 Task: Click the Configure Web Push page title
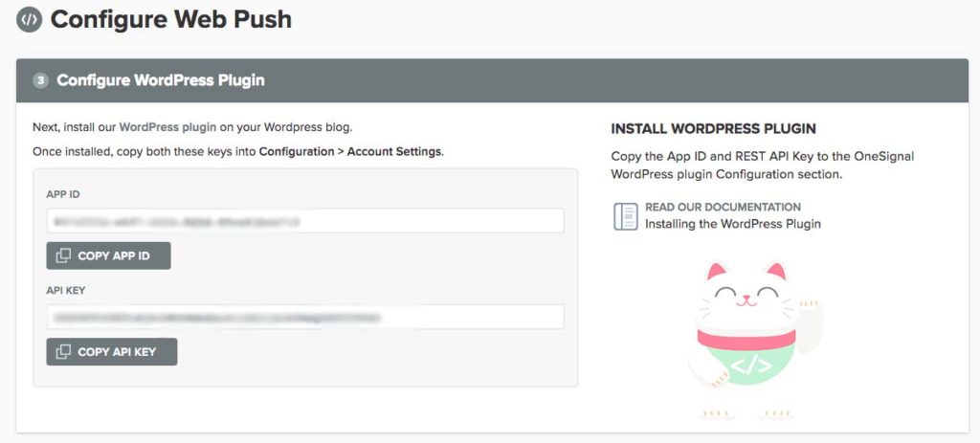tap(170, 19)
